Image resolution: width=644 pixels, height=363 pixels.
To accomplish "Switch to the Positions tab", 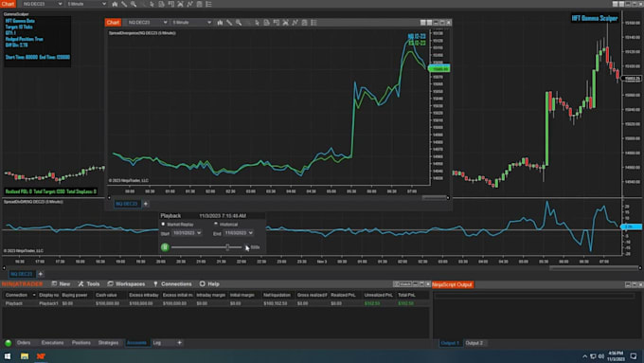I will point(80,343).
